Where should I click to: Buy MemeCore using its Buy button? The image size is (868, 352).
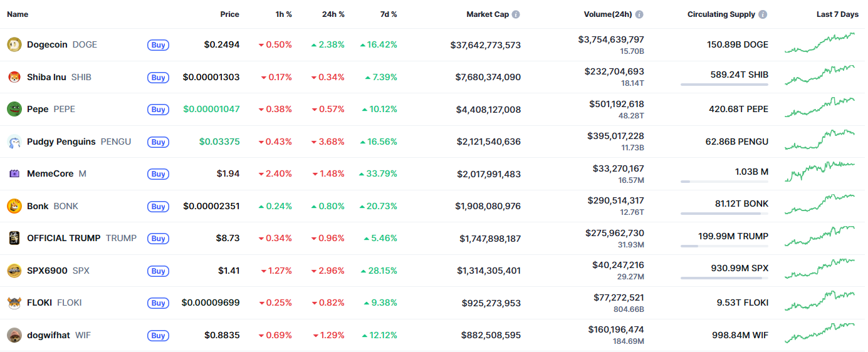coord(159,174)
